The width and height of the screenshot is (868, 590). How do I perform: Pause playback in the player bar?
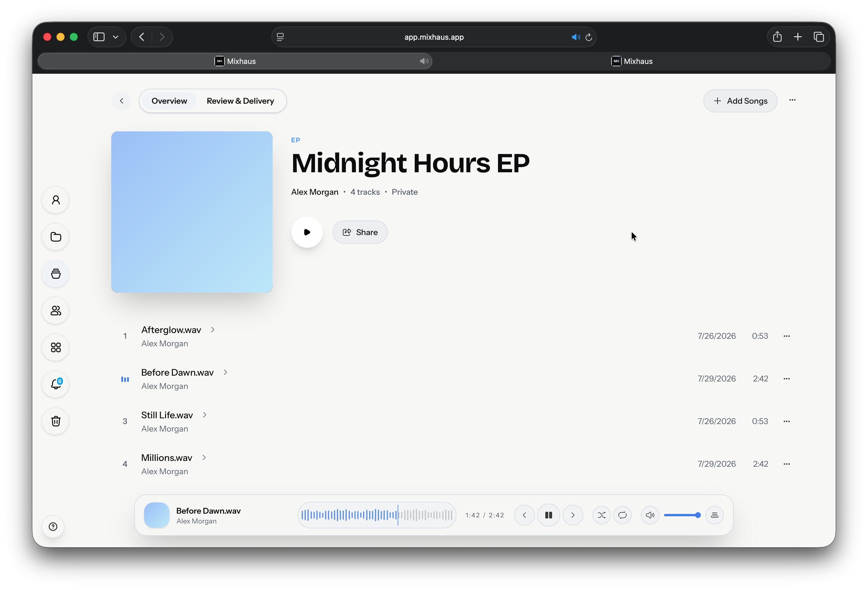[x=548, y=515]
